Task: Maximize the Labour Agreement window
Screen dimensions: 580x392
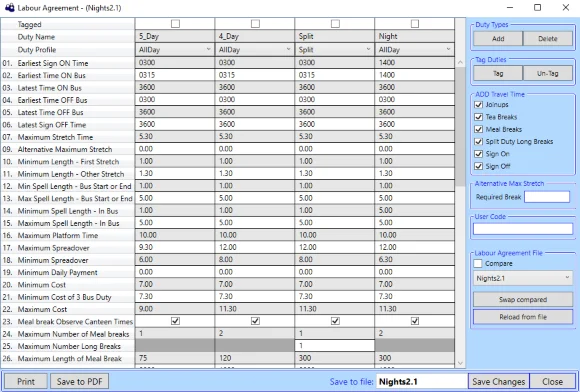Action: pos(537,7)
